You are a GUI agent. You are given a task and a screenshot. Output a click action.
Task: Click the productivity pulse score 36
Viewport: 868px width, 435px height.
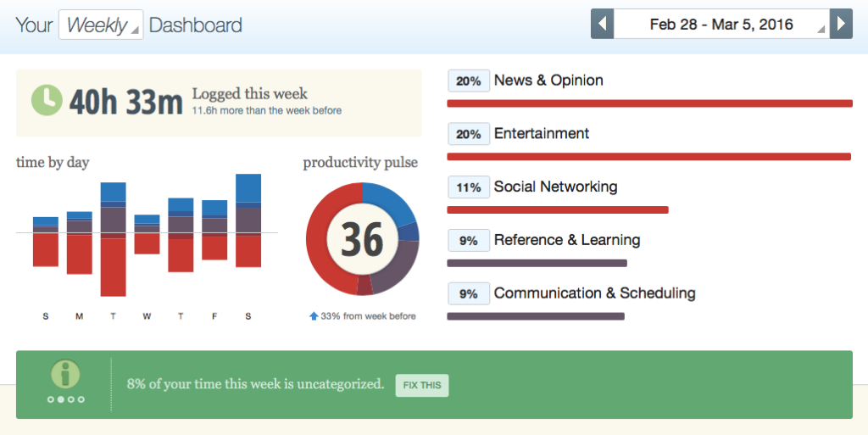tap(362, 240)
